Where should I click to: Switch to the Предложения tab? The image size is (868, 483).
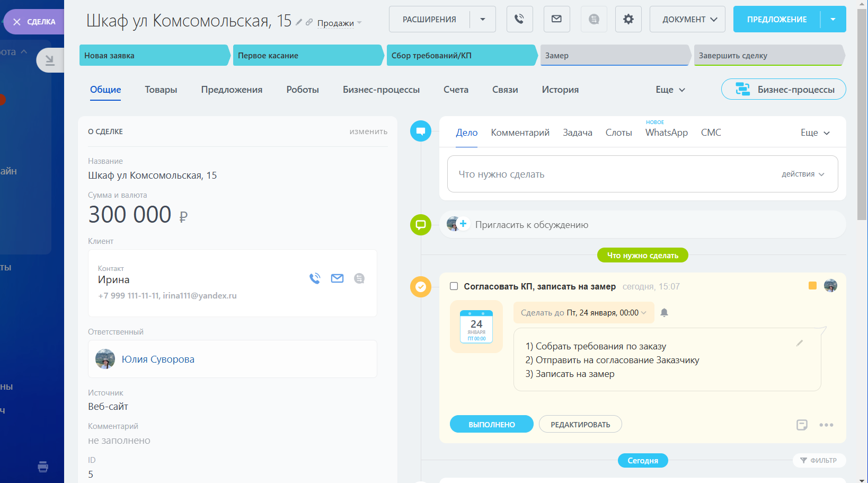click(x=232, y=90)
